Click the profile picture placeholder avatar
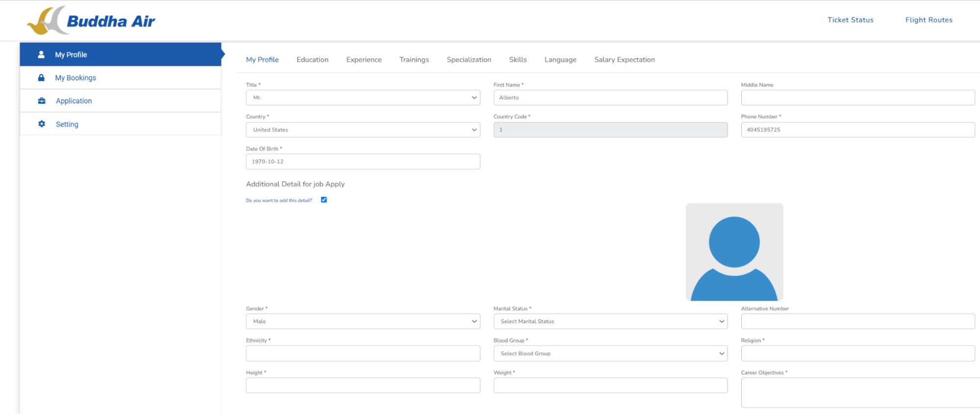This screenshot has width=980, height=414. pyautogui.click(x=734, y=252)
